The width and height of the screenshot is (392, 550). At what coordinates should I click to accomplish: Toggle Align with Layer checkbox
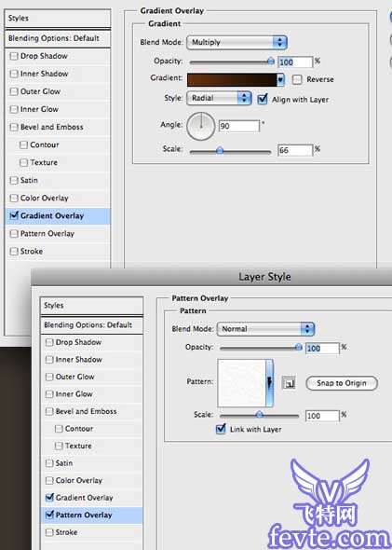[x=263, y=99]
